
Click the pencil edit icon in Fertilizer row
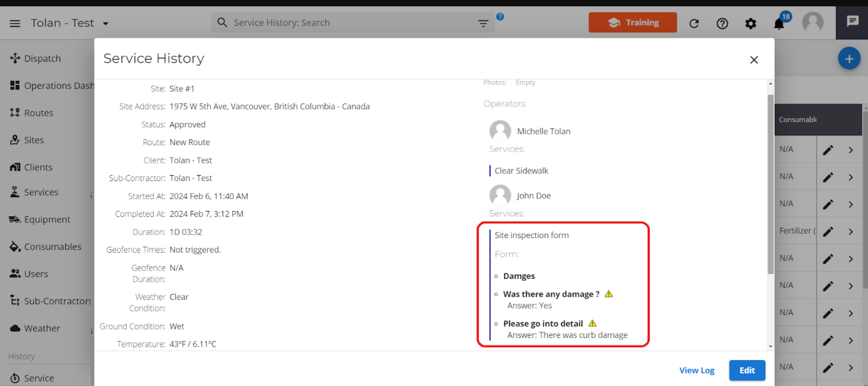[828, 232]
